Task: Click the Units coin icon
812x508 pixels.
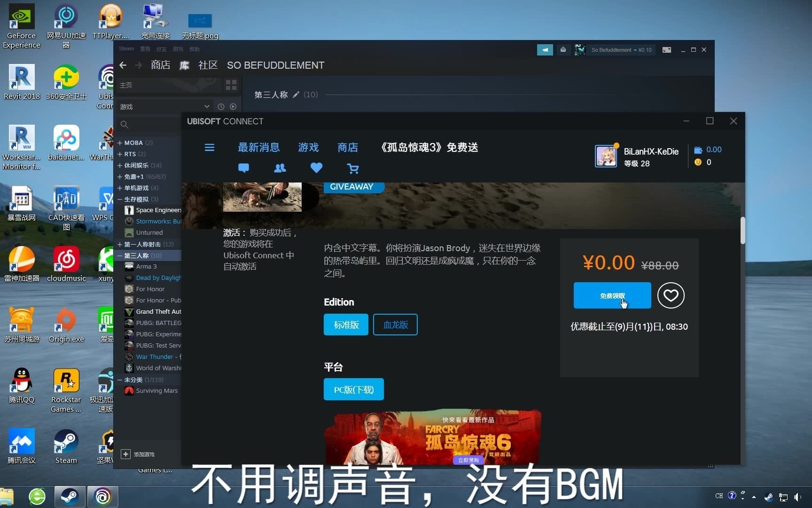Action: click(698, 162)
